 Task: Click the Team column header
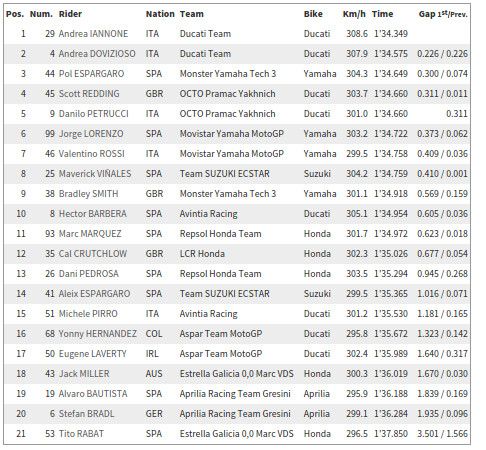[192, 14]
